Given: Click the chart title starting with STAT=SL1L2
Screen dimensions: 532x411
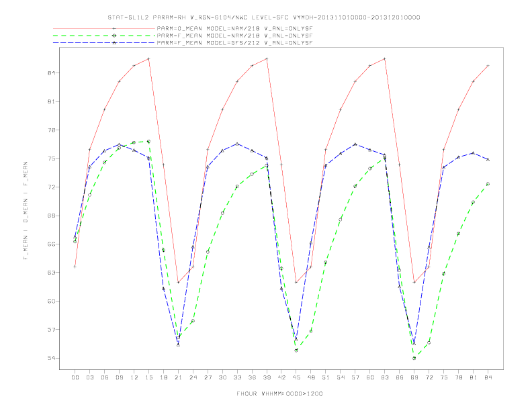Looking at the screenshot, I should click(x=263, y=17).
